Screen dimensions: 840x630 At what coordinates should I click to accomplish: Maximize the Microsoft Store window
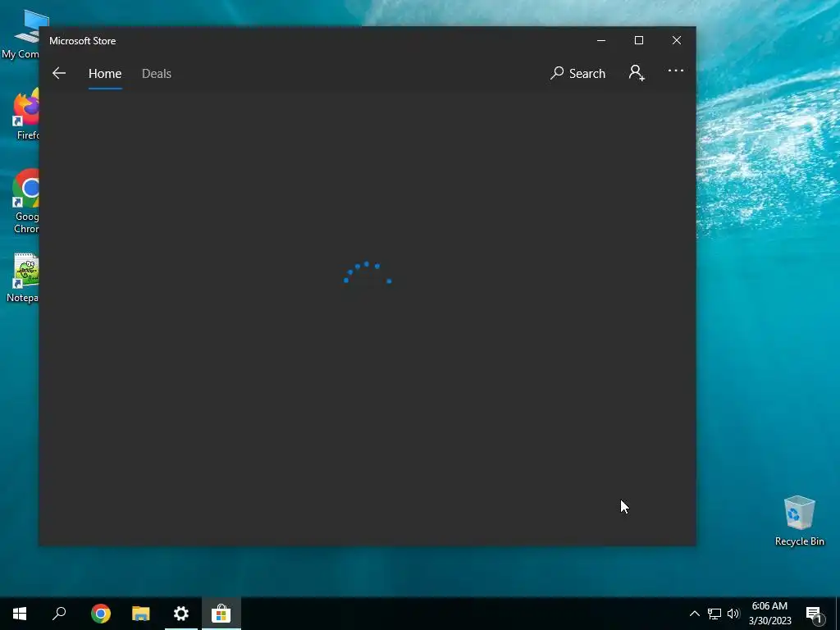pos(638,40)
